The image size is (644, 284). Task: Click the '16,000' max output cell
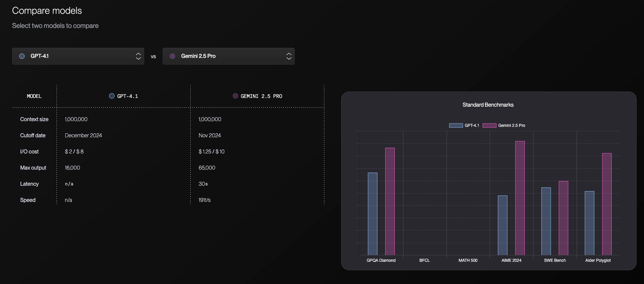[72, 168]
